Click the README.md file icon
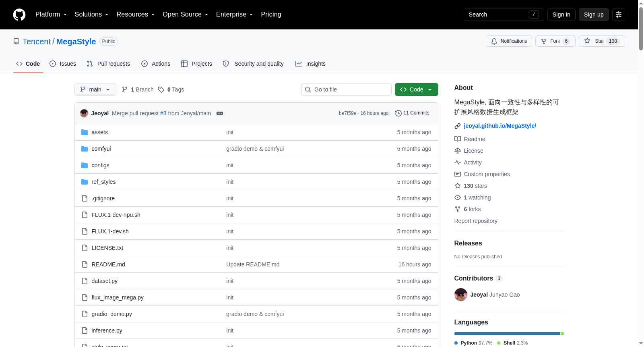The image size is (644, 347). (x=85, y=264)
